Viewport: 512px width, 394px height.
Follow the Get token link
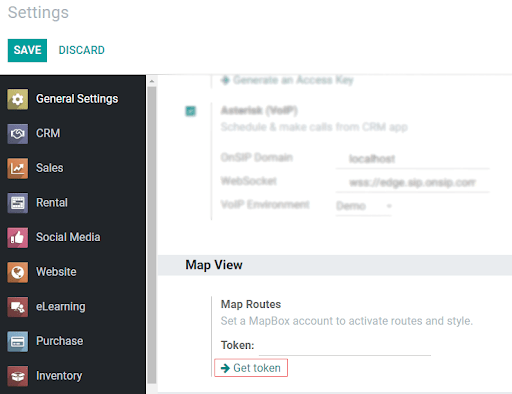point(251,368)
